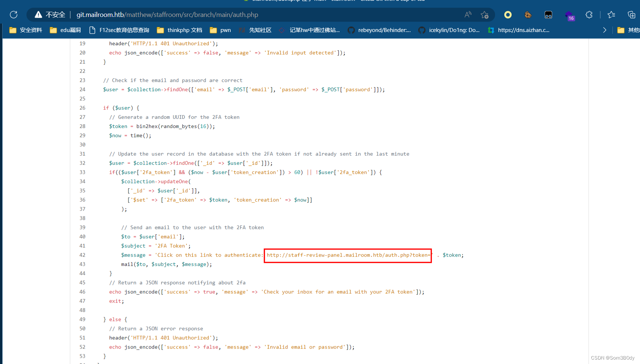Click the 'mail($to, $subject, $message)' line

[x=167, y=264]
